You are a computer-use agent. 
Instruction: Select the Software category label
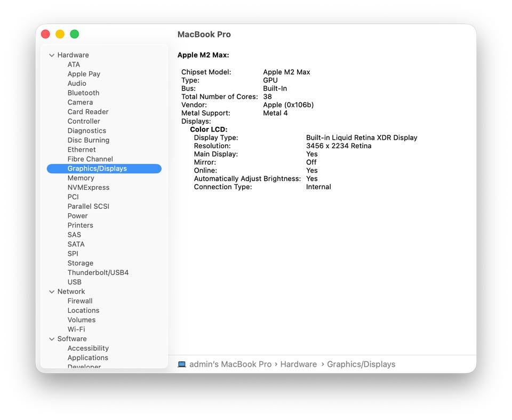(x=72, y=339)
